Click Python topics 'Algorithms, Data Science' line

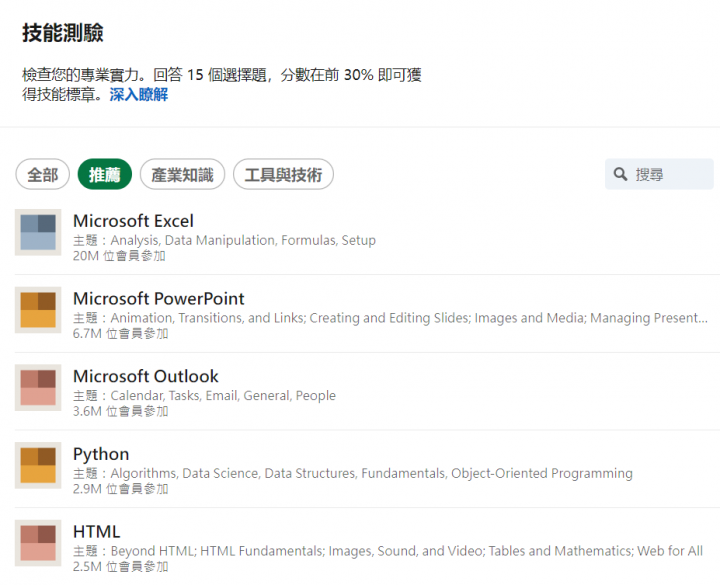(x=353, y=473)
